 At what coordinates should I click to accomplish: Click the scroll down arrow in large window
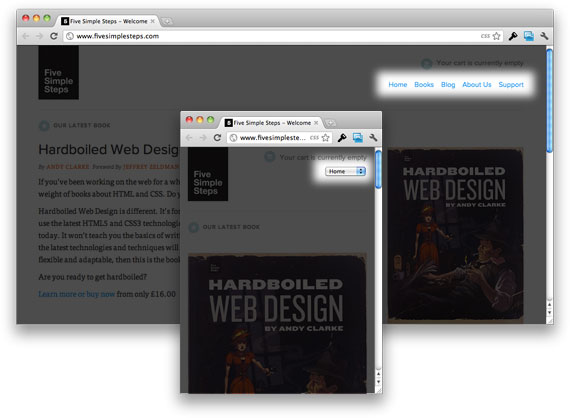tap(550, 313)
